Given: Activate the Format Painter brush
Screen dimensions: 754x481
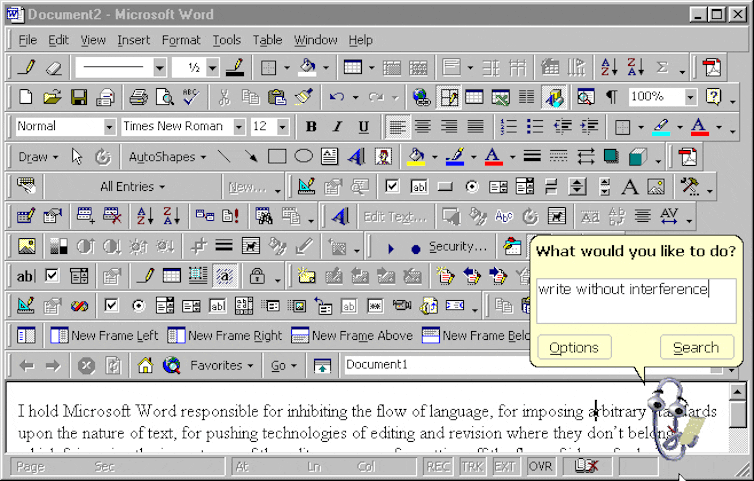Looking at the screenshot, I should click(x=303, y=97).
